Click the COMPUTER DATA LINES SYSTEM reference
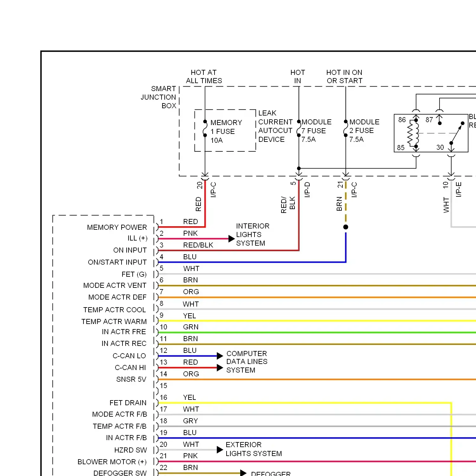Viewport: 476px width, 476px height. [247, 362]
